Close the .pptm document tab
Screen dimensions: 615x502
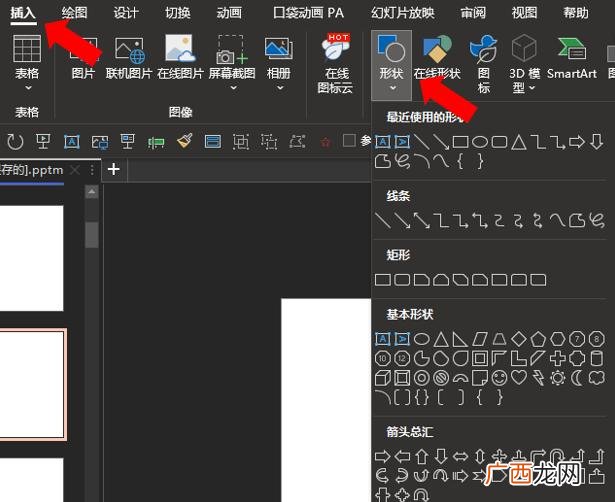pos(75,170)
